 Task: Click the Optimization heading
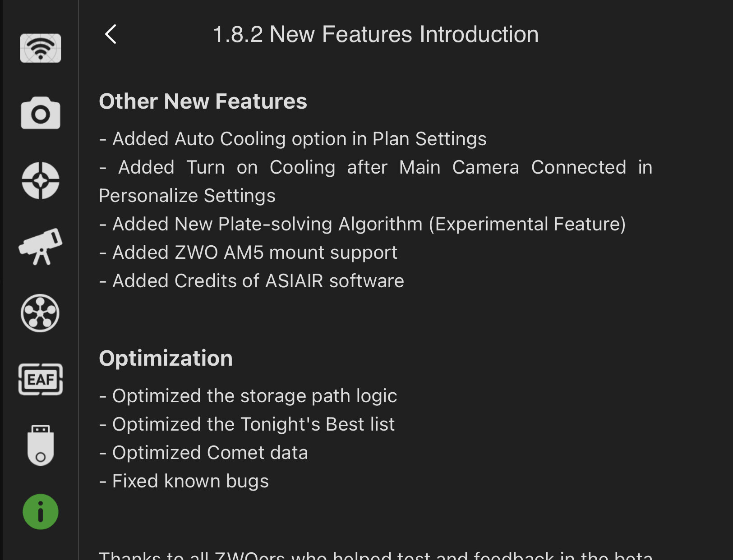click(166, 358)
